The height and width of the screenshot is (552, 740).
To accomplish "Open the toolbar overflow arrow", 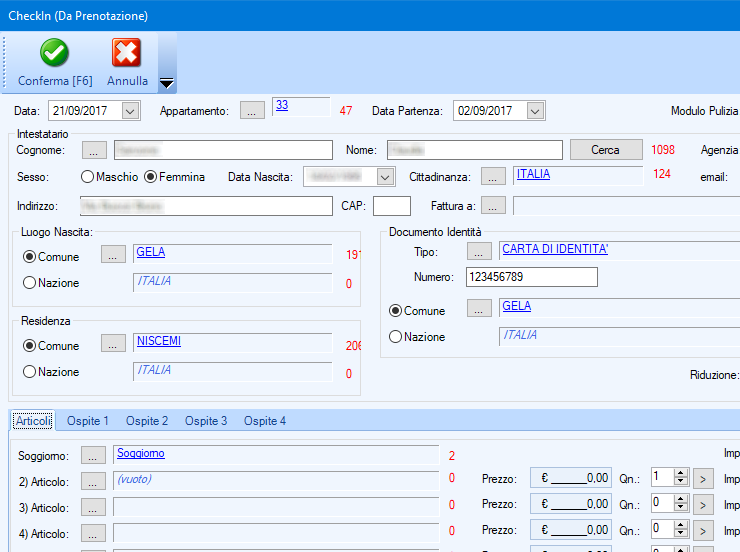I will [x=167, y=83].
